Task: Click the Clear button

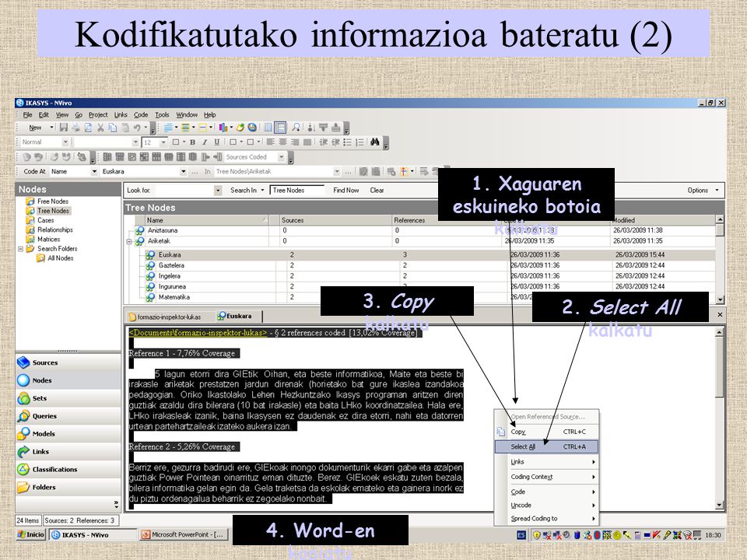Action: (x=377, y=190)
